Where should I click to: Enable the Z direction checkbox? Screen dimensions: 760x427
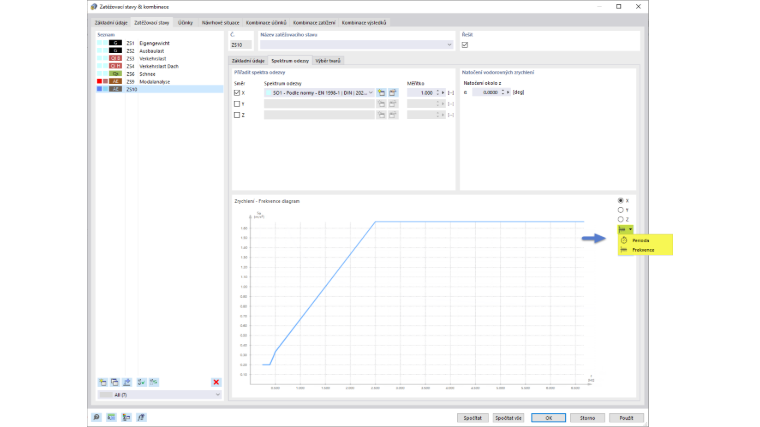[237, 115]
